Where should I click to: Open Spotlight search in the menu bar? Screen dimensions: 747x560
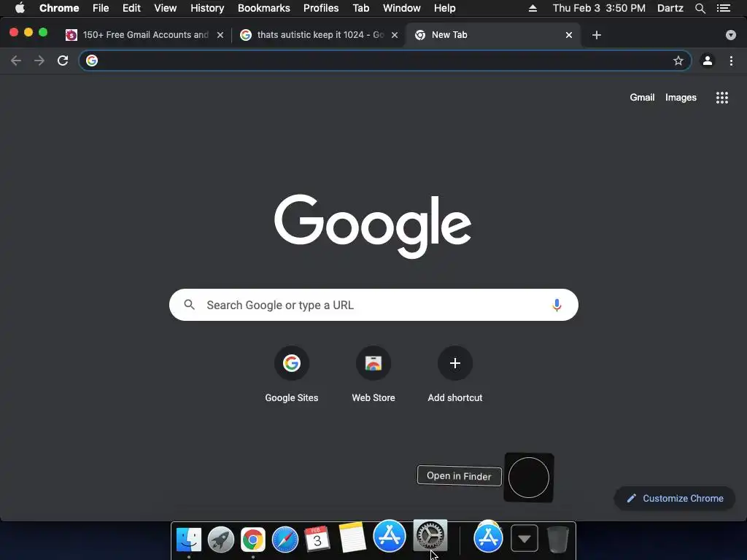(700, 8)
